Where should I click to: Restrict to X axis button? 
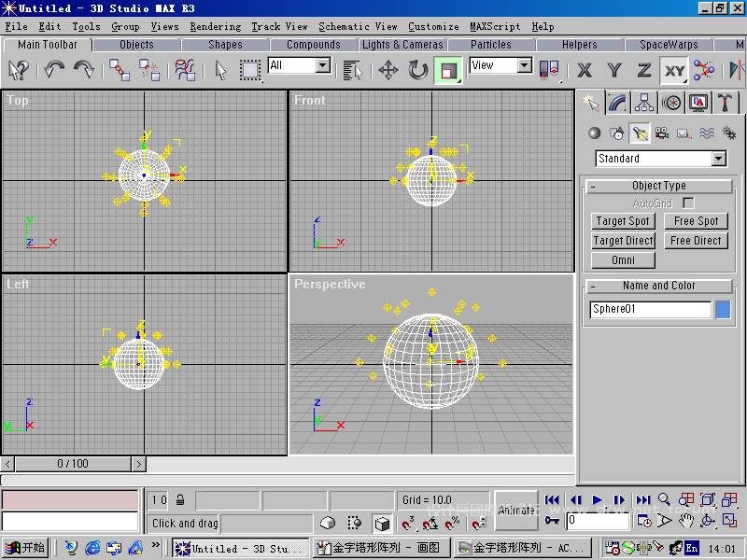click(x=585, y=70)
